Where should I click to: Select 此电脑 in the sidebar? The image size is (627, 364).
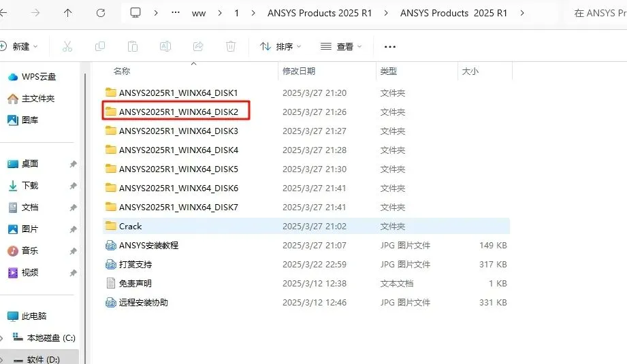point(27,316)
